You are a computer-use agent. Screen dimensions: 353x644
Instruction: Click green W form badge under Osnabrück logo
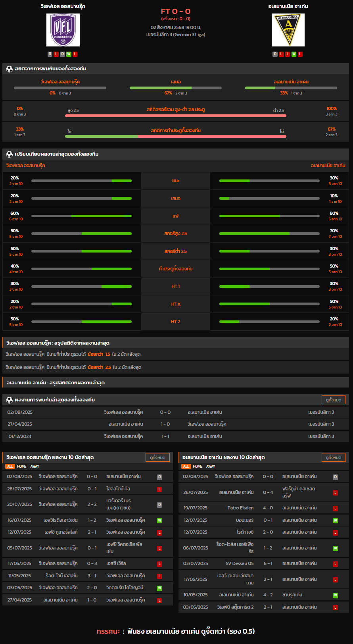pos(69,54)
